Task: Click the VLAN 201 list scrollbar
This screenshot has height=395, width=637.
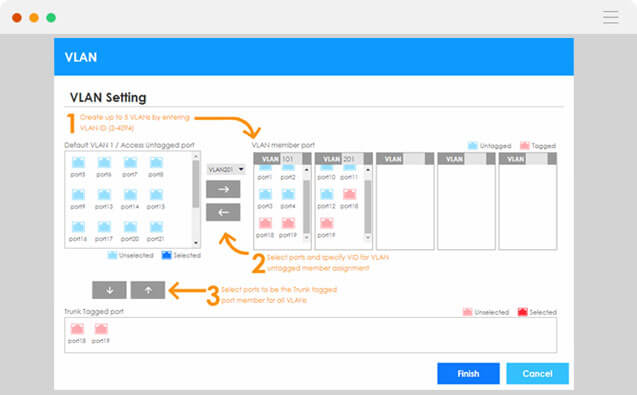Action: click(368, 207)
